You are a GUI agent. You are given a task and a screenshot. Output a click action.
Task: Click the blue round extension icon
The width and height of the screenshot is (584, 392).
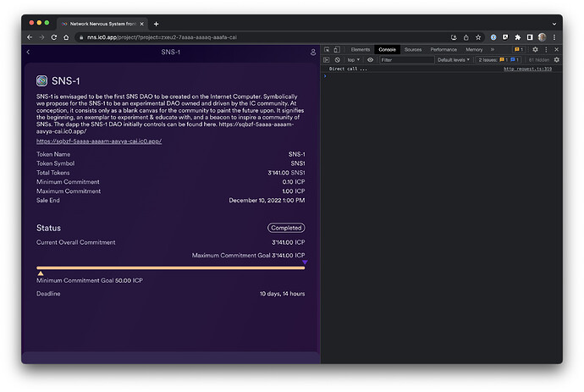493,37
